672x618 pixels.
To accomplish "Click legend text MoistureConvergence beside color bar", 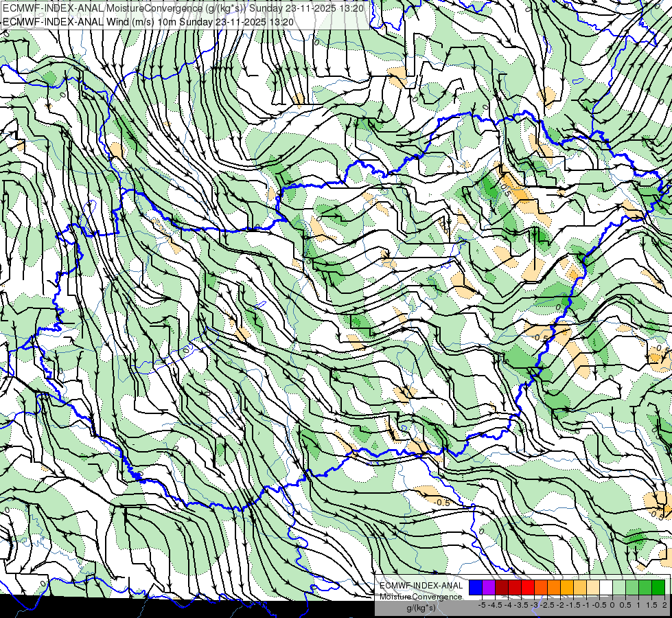I will [x=421, y=597].
